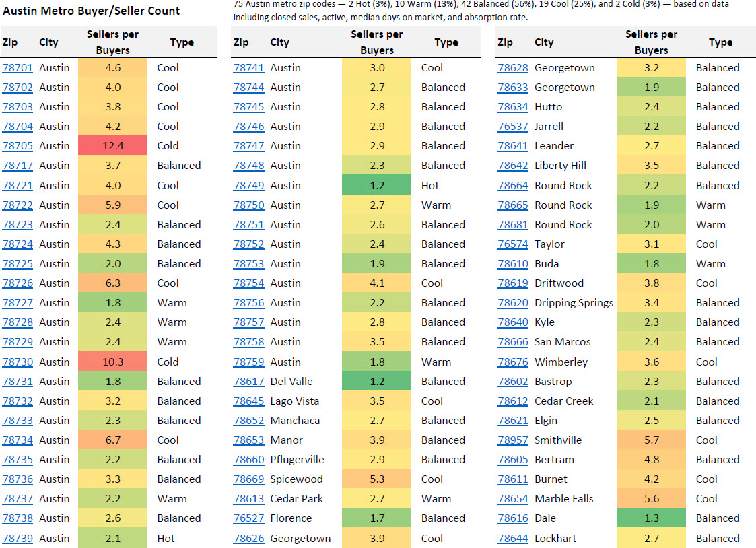
Task: Open the 78628 Georgetown zip link
Action: 512,67
